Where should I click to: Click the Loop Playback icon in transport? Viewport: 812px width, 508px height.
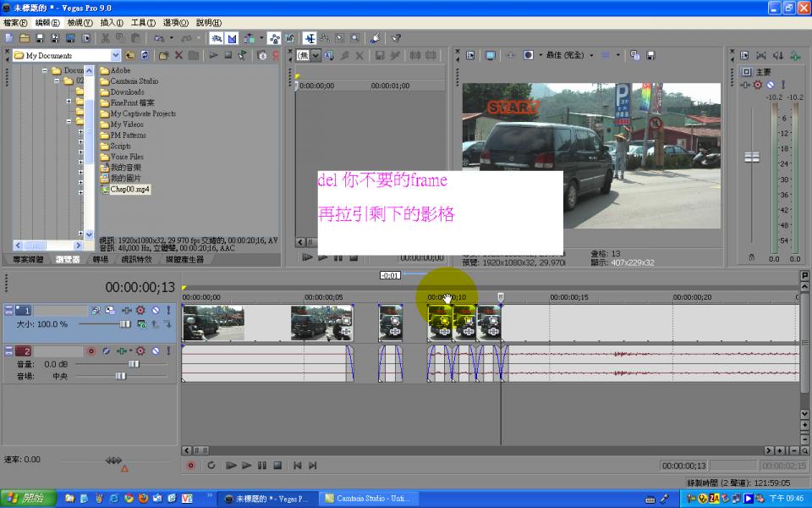click(x=211, y=465)
